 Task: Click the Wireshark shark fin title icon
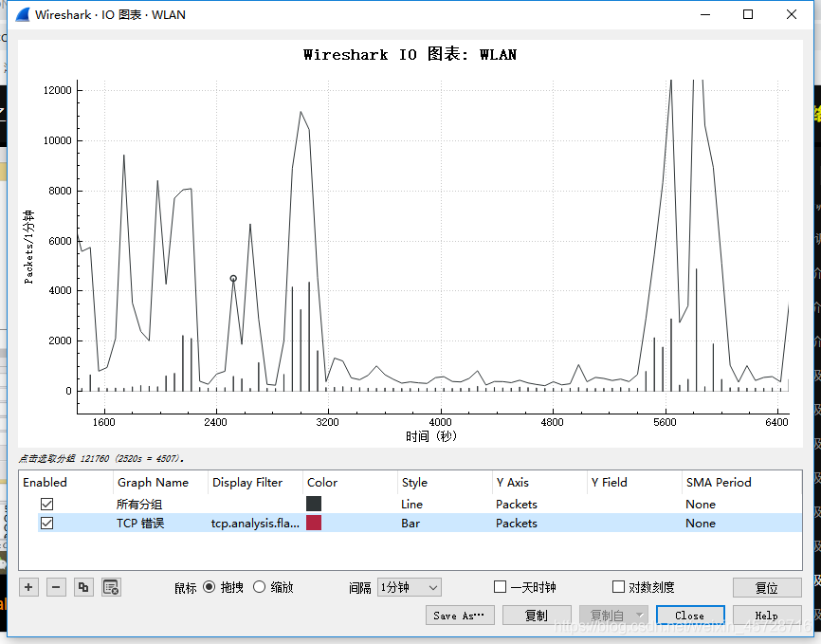pos(23,14)
